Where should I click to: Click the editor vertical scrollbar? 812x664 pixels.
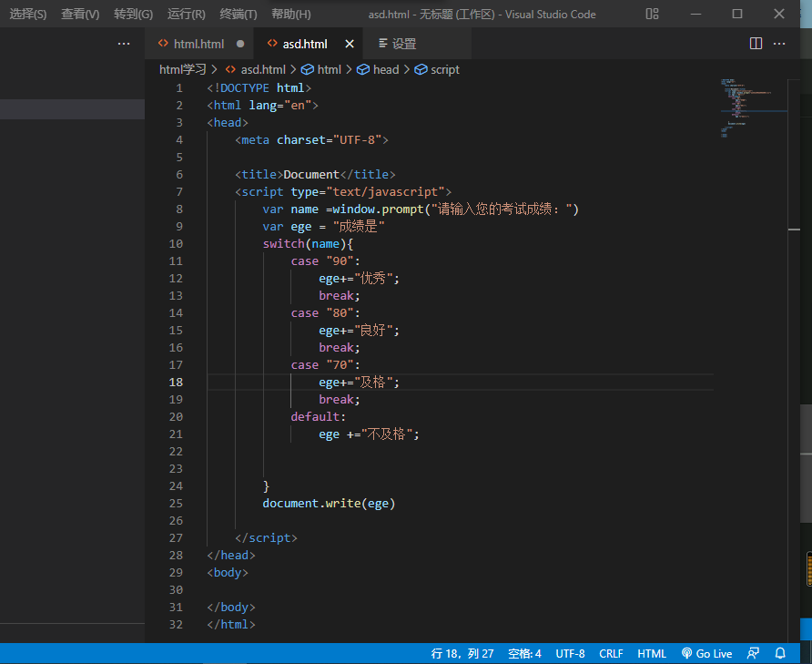(x=794, y=361)
